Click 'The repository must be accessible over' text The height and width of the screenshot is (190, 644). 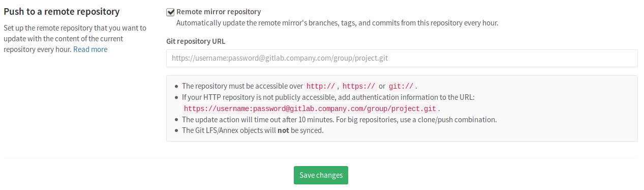[x=242, y=86]
